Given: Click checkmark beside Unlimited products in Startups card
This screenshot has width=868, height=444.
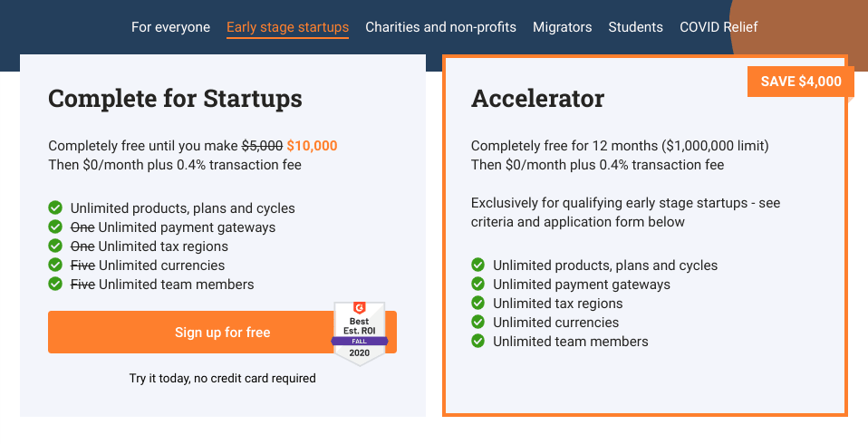Looking at the screenshot, I should pos(55,208).
